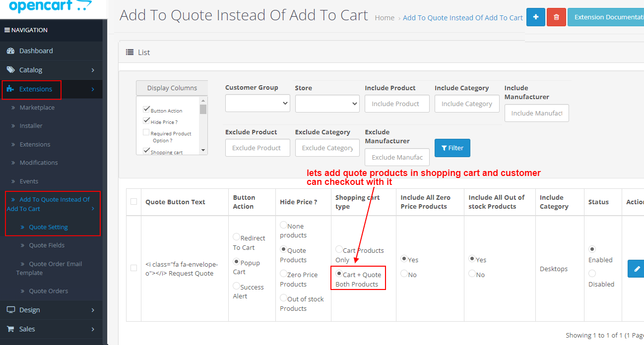
Task: Click the OpenCart logo
Action: 50,6
